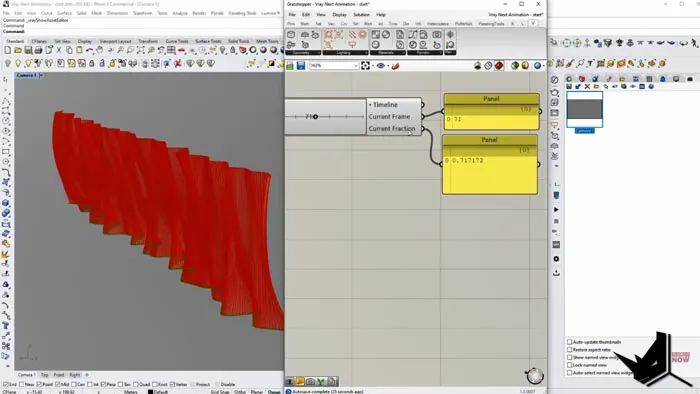
Task: Click Grasshopper red sketch pen icon
Action: pos(396,66)
